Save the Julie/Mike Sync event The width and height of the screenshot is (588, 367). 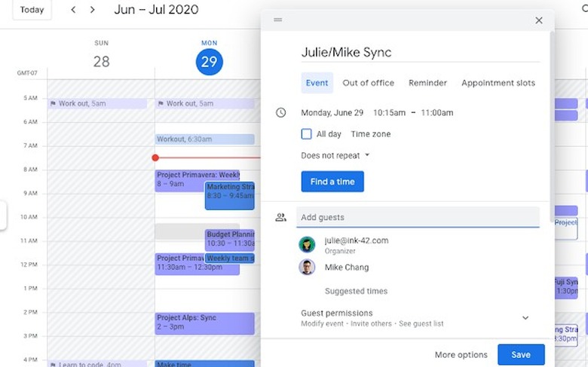(521, 354)
